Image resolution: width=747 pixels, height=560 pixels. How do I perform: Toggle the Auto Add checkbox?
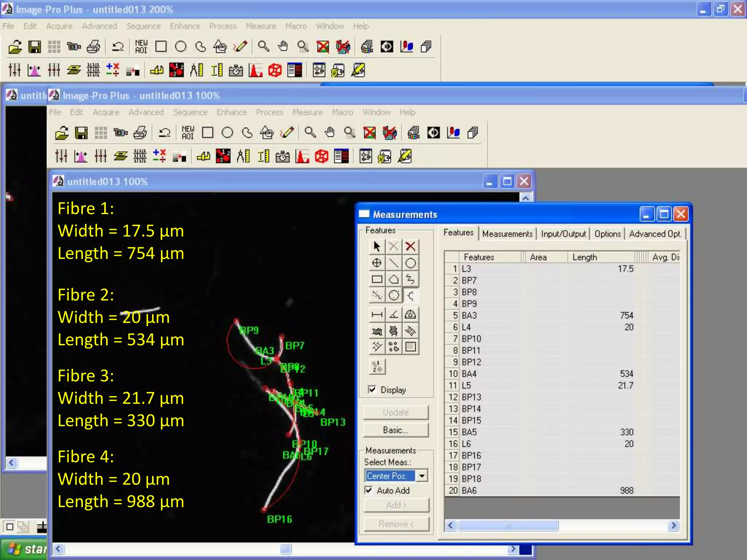pos(369,490)
